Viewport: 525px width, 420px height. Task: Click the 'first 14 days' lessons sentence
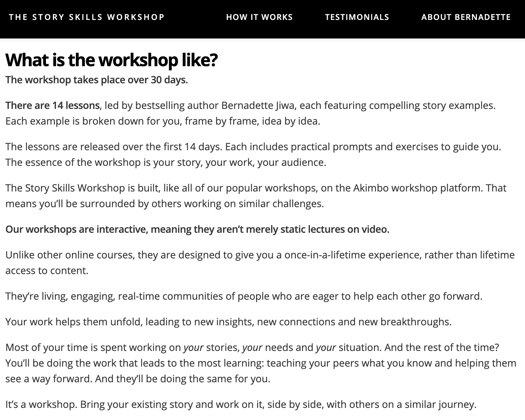click(114, 147)
